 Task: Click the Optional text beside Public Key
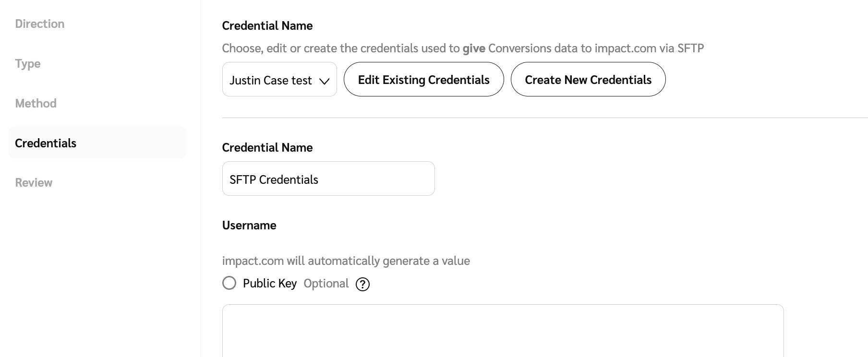326,284
